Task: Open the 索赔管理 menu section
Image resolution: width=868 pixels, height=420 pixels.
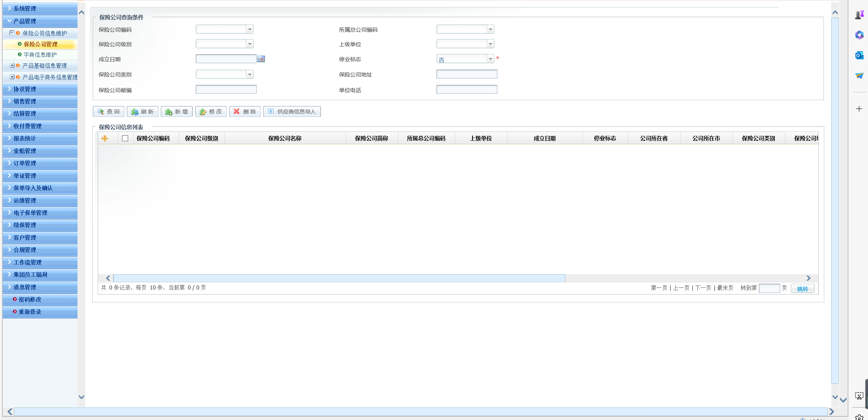Action: coord(40,151)
